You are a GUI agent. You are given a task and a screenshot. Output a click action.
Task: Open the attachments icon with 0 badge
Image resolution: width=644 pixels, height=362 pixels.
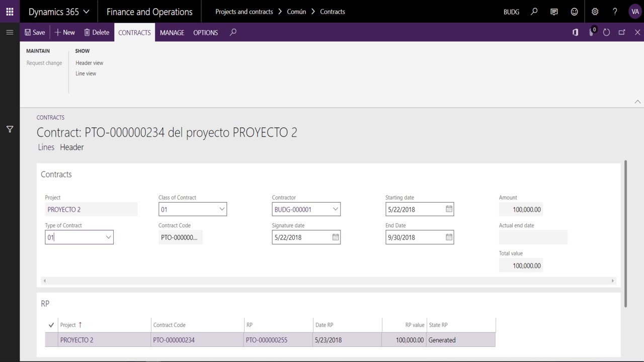pyautogui.click(x=592, y=32)
